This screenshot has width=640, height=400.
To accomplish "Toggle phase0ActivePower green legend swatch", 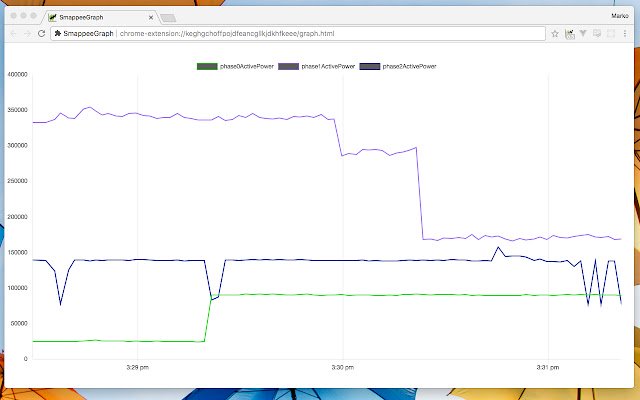I will 207,67.
